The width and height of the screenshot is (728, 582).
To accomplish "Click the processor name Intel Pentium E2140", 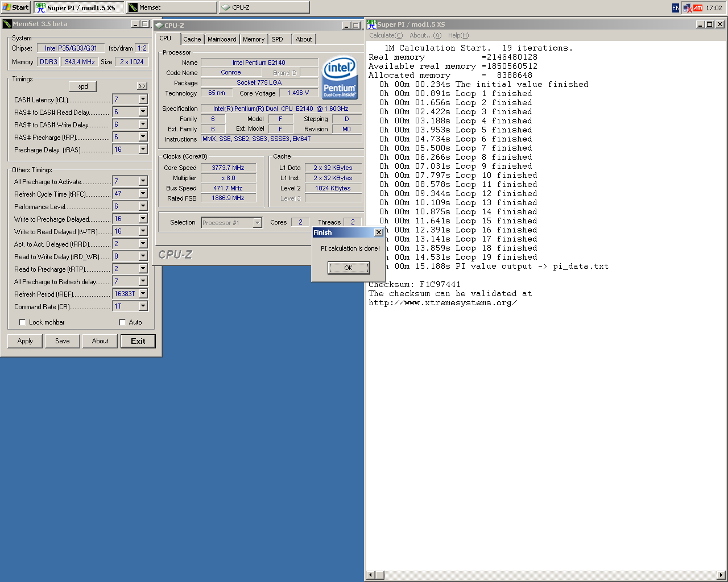I will click(259, 63).
